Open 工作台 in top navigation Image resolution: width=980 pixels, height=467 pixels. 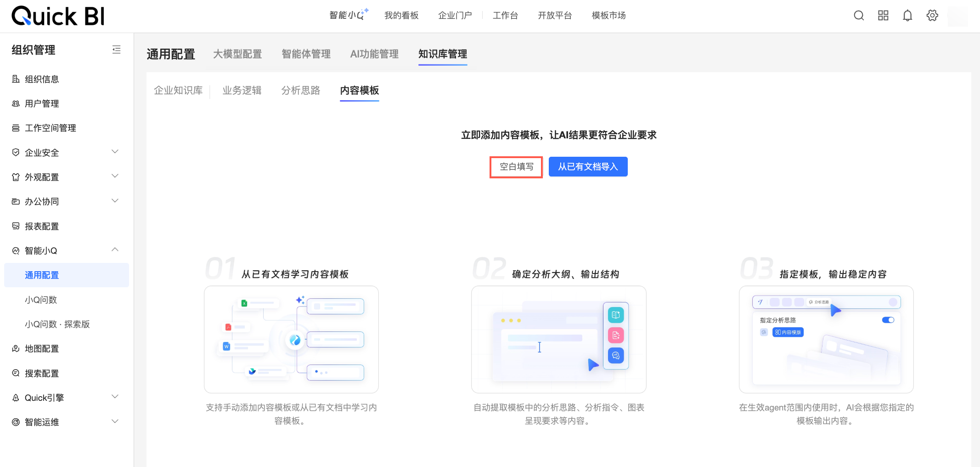tap(505, 16)
